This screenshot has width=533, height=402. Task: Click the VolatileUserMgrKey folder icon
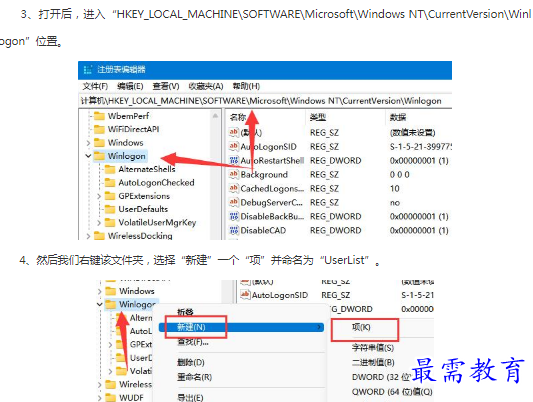110,223
